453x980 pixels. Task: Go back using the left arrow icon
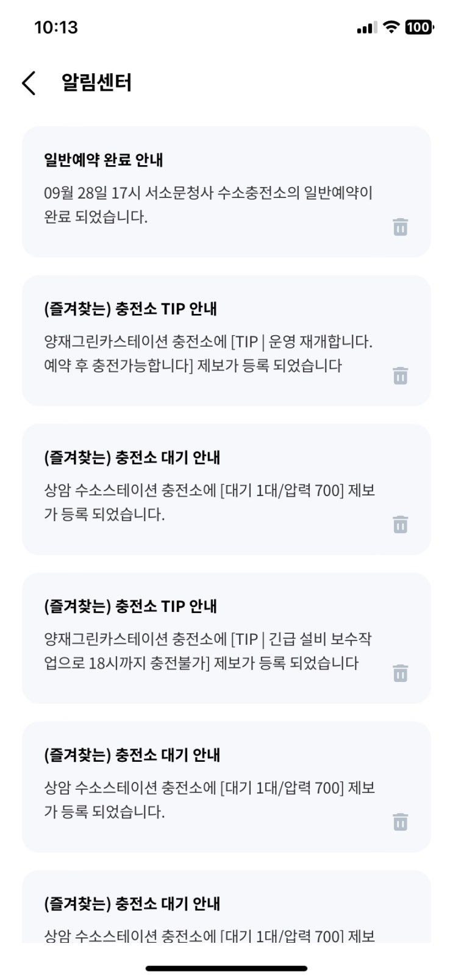coord(29,83)
